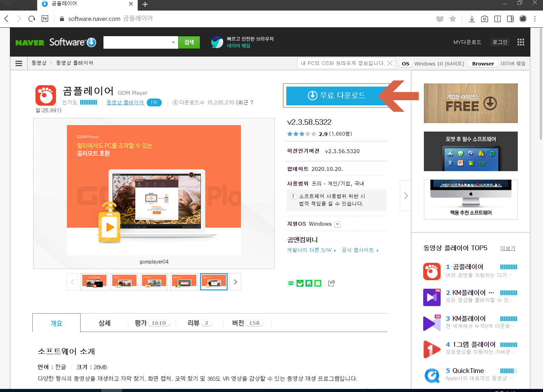Open the 리뷰 2 tab

(200, 323)
